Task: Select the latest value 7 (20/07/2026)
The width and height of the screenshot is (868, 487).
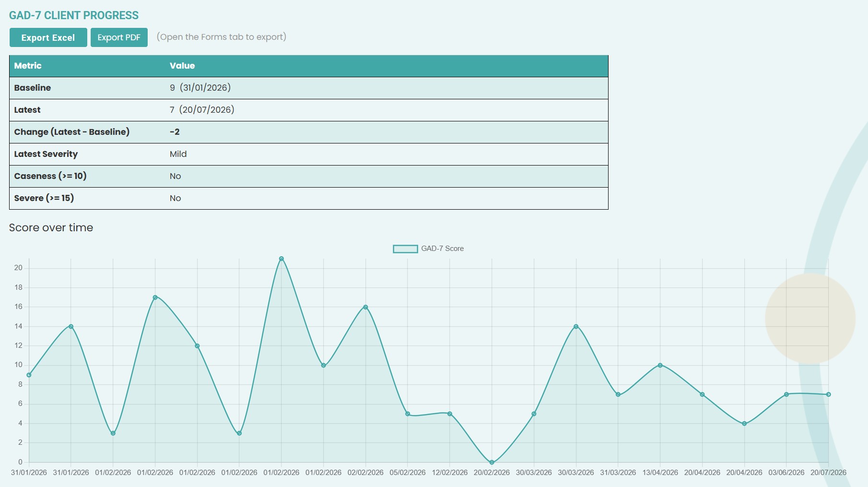Action: 202,110
